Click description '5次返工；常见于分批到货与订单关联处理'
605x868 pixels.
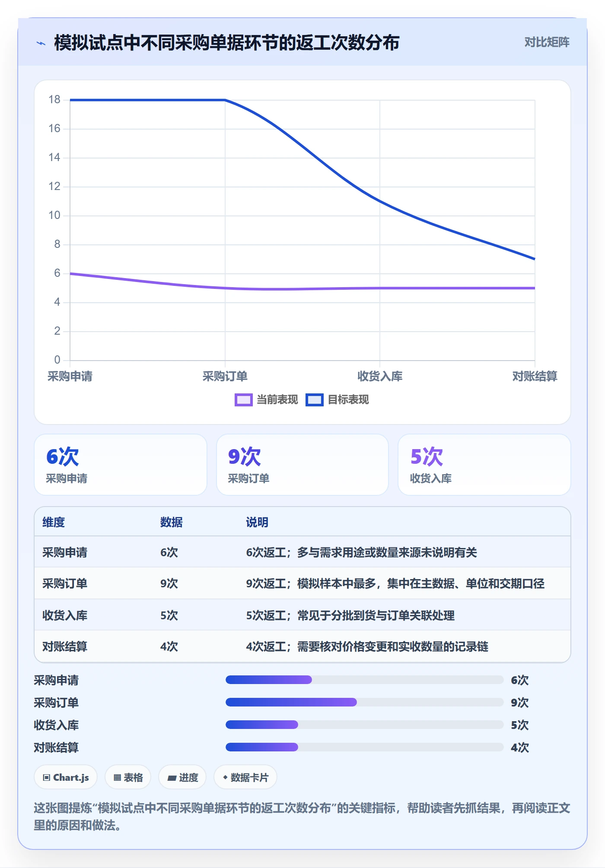350,615
